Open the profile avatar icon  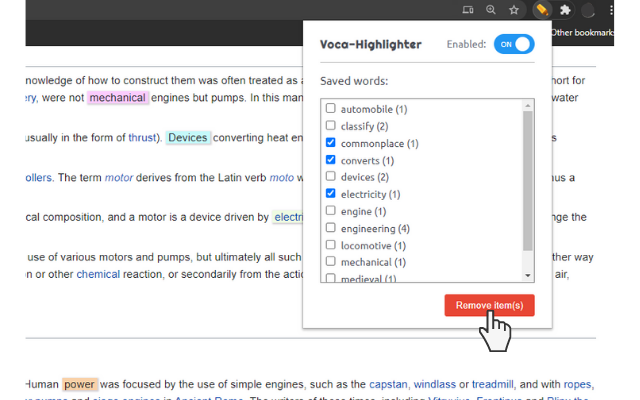(588, 10)
